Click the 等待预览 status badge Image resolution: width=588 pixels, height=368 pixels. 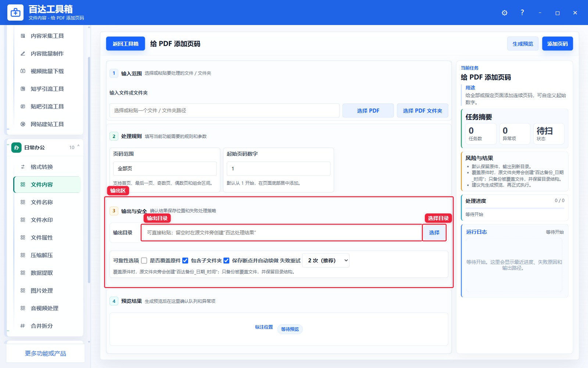click(290, 329)
